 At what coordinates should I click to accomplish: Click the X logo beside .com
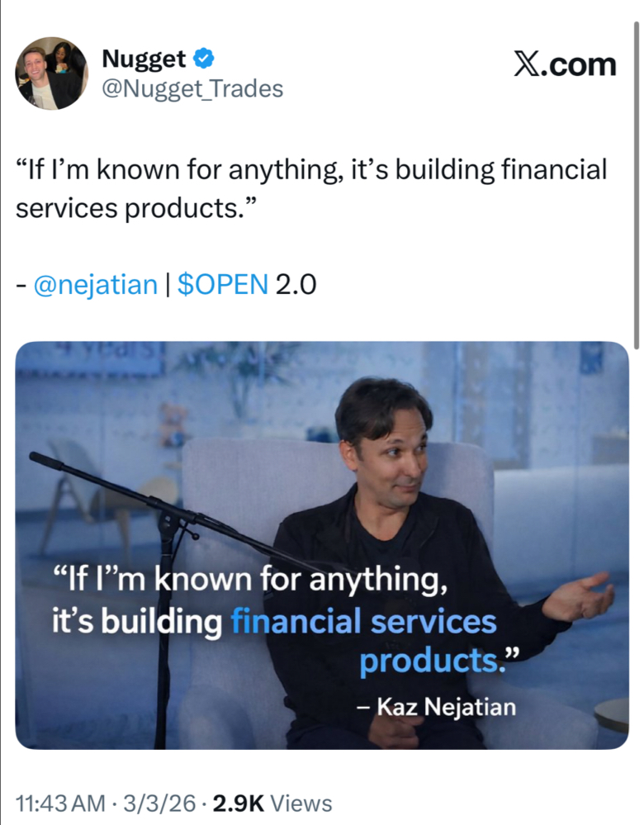(526, 64)
